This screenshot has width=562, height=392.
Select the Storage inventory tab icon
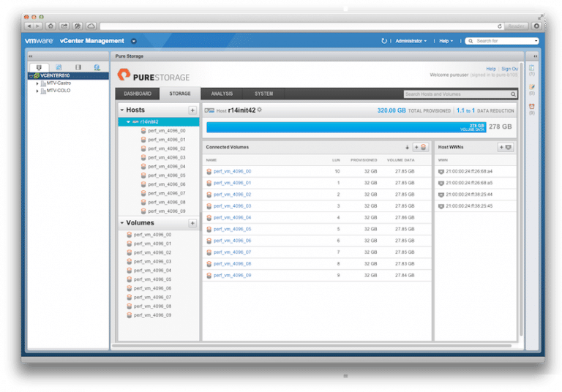78,67
